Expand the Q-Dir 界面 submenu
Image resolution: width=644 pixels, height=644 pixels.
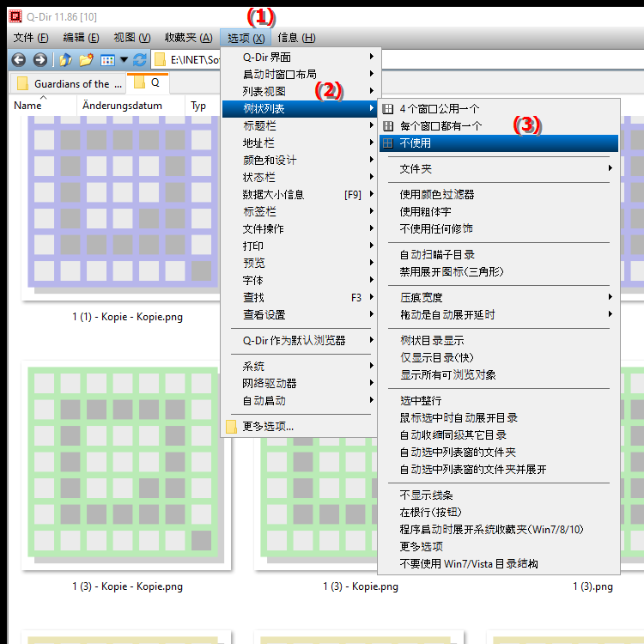click(300, 57)
